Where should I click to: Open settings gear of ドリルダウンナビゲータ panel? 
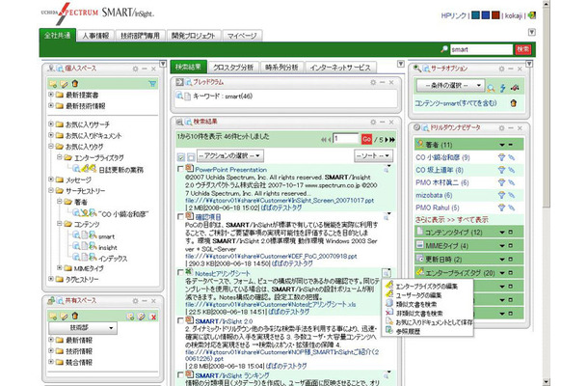[x=501, y=128]
